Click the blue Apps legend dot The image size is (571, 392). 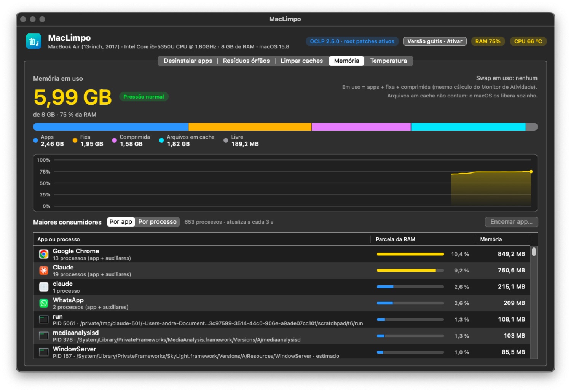35,140
